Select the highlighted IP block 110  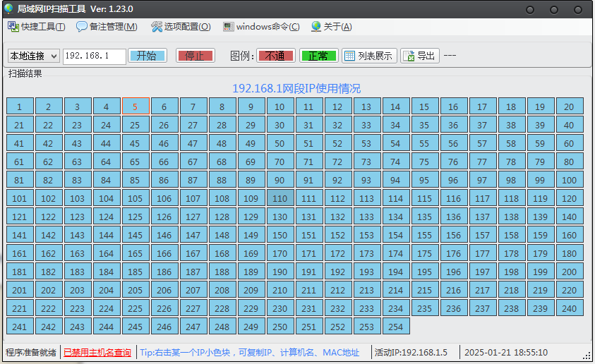(280, 198)
